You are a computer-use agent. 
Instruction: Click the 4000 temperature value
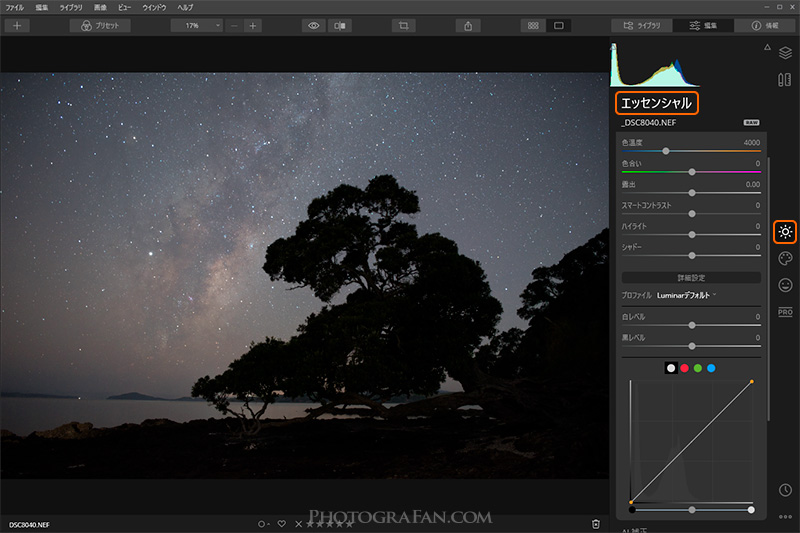pyautogui.click(x=752, y=142)
